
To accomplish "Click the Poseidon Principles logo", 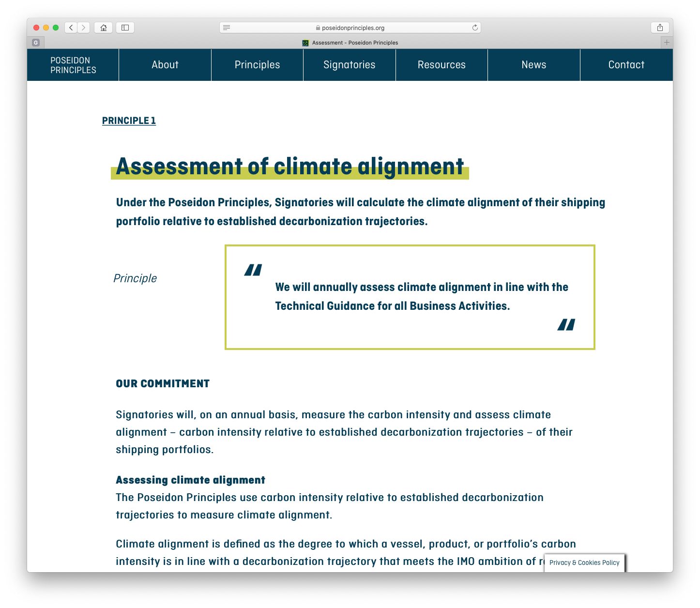I will tap(73, 65).
